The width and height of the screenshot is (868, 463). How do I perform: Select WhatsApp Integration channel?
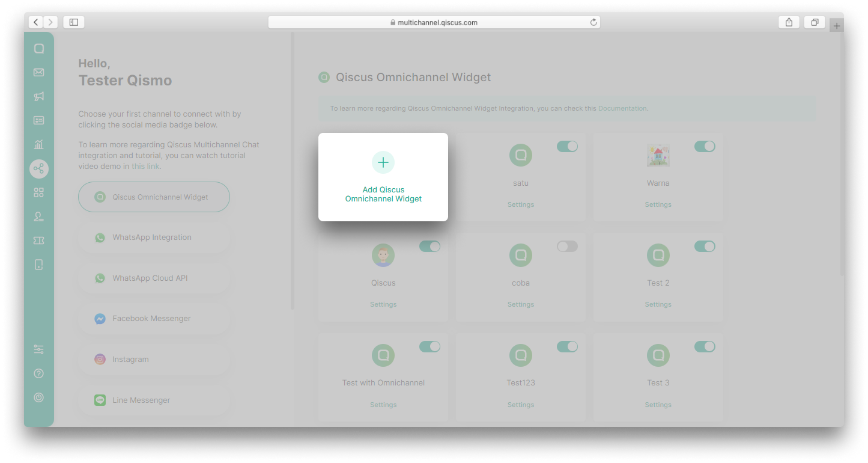tap(154, 238)
